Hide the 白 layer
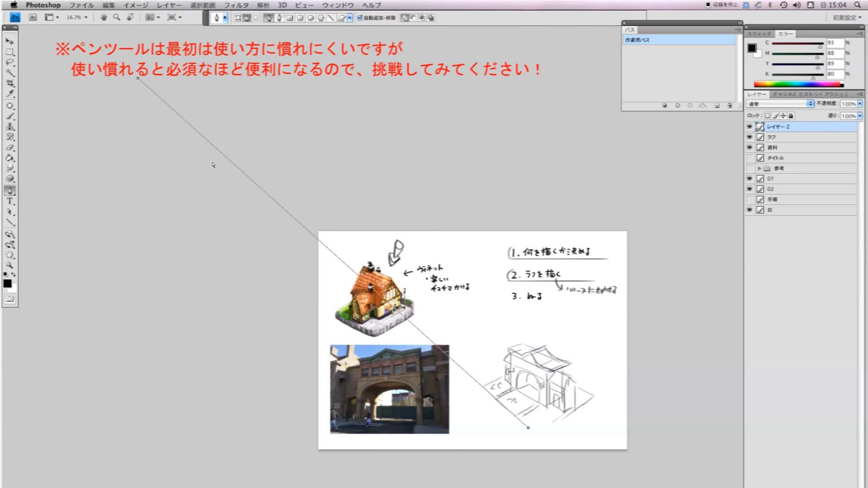 (x=750, y=210)
